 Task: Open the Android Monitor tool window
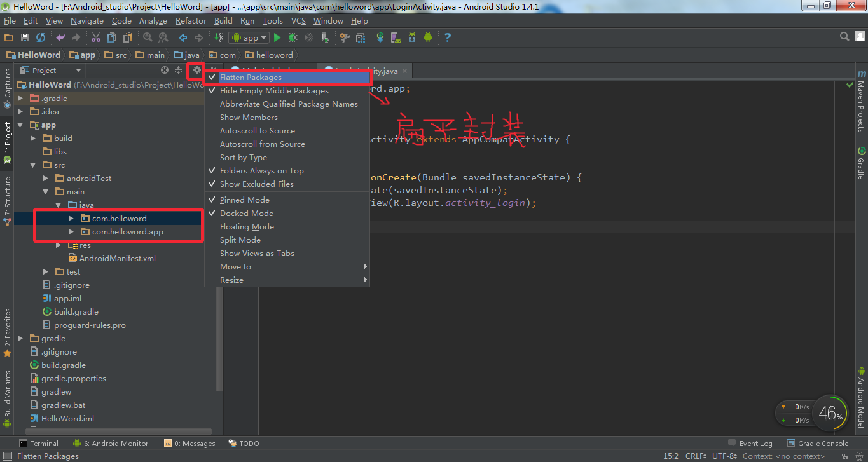[111, 444]
